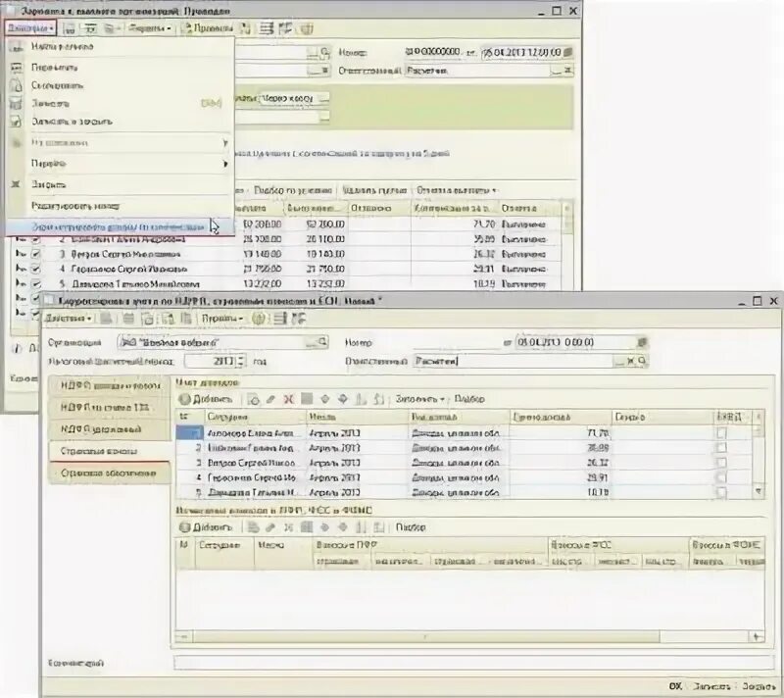Screen dimensions: 784x698
Task: Click the magnifier icon in the front Организация field
Action: (x=322, y=342)
